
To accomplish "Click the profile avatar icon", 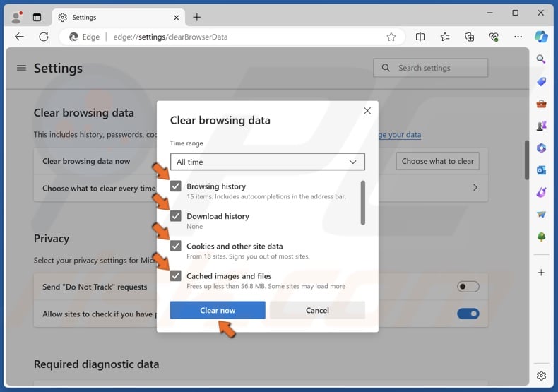I will (x=16, y=17).
